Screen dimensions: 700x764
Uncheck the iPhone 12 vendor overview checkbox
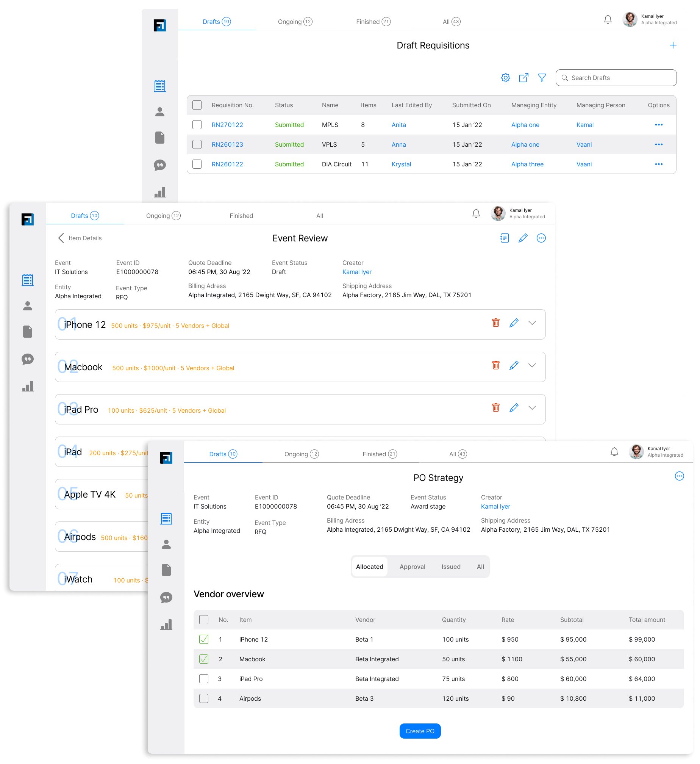tap(204, 639)
